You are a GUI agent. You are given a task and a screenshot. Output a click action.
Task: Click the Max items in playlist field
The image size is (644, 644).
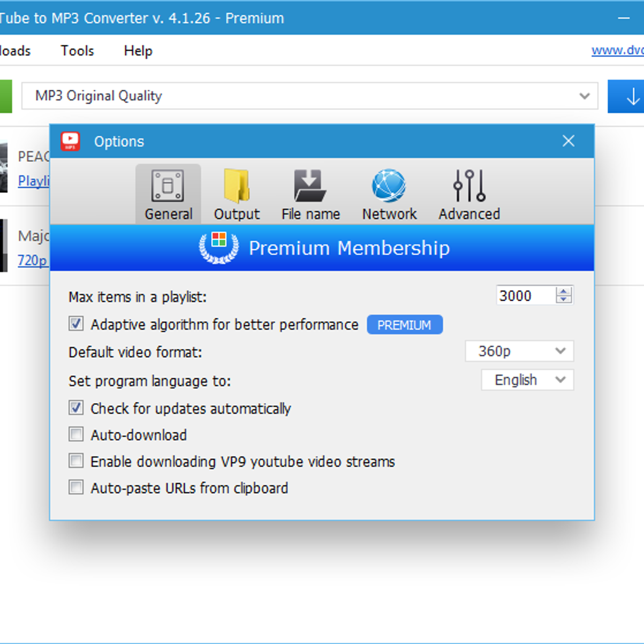click(526, 295)
